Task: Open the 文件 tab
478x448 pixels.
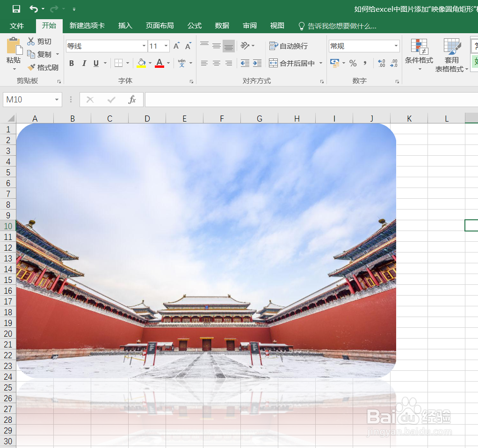Action: [x=17, y=26]
